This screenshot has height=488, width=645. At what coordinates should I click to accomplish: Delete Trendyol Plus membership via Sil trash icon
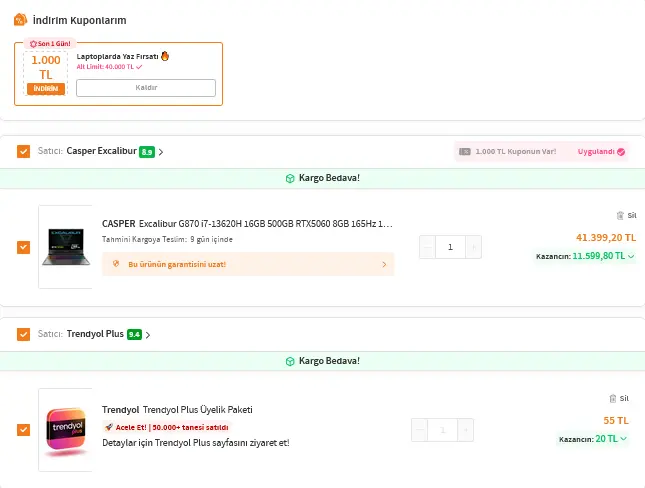613,398
